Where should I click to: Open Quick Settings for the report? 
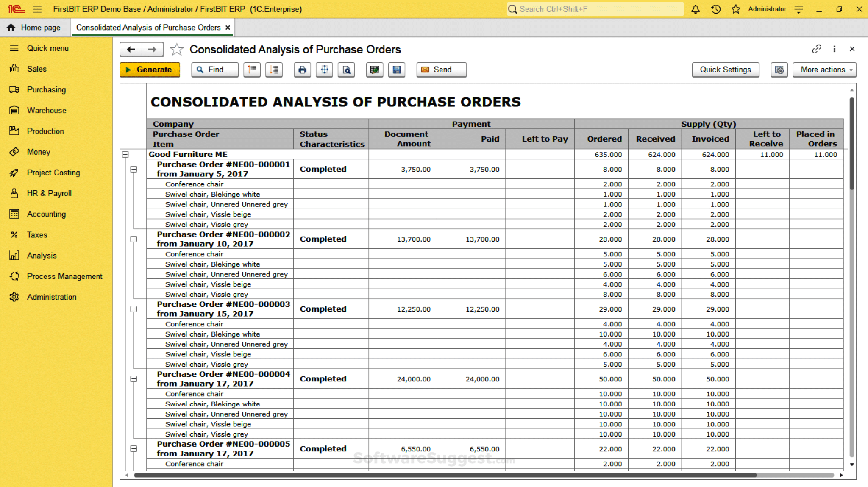pyautogui.click(x=726, y=70)
